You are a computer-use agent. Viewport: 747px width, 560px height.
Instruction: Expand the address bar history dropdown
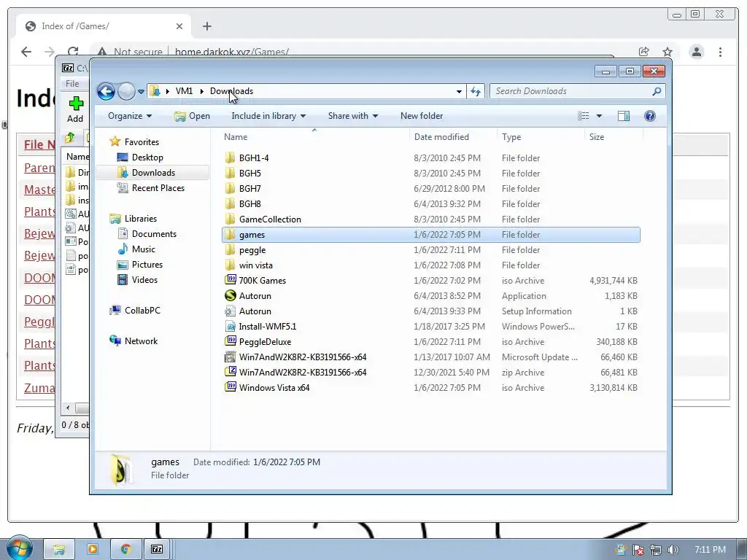[459, 91]
